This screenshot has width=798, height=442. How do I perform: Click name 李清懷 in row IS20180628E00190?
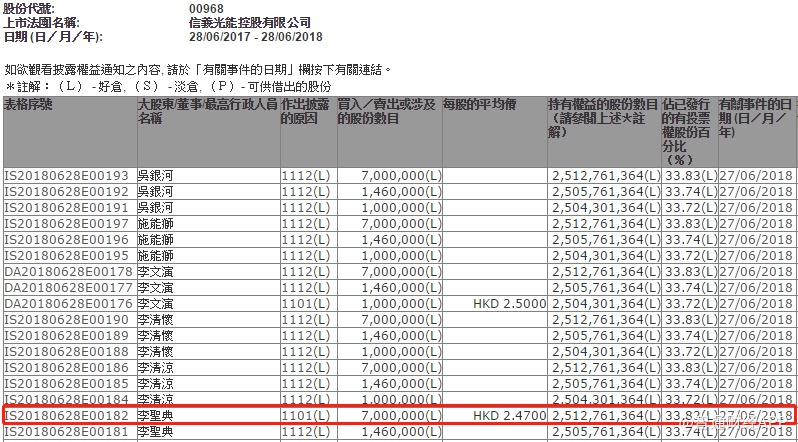point(155,319)
